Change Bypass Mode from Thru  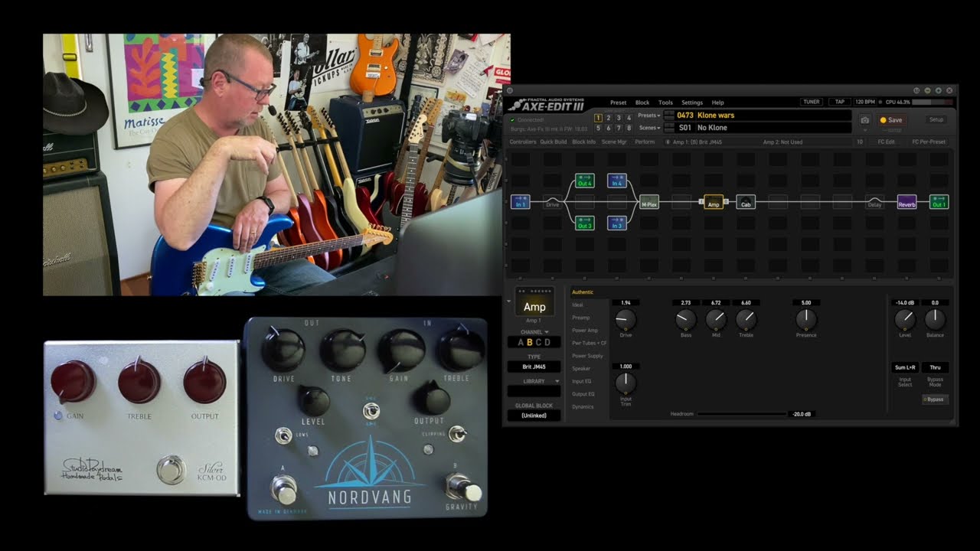(x=935, y=367)
